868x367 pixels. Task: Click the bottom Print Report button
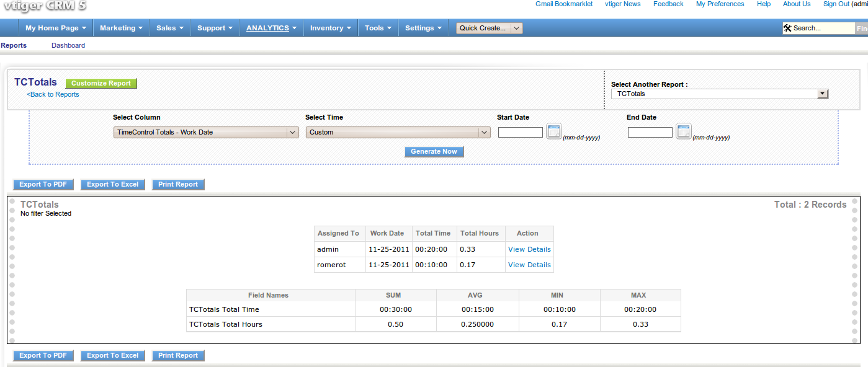(178, 355)
